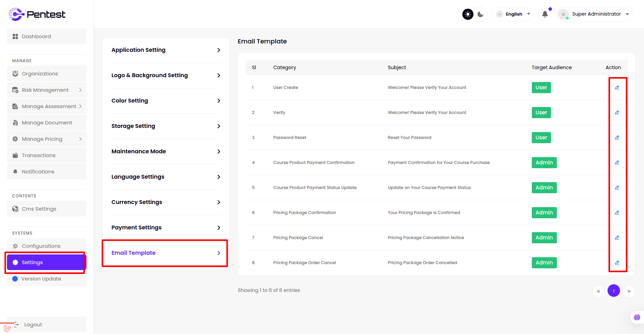Open the Dashboard sidebar item

[x=47, y=36]
